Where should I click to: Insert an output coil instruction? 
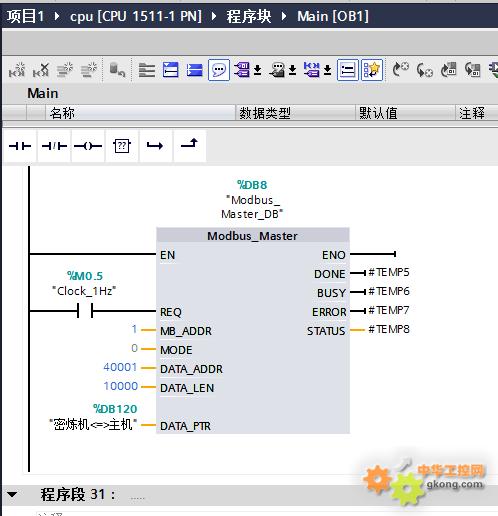88,146
